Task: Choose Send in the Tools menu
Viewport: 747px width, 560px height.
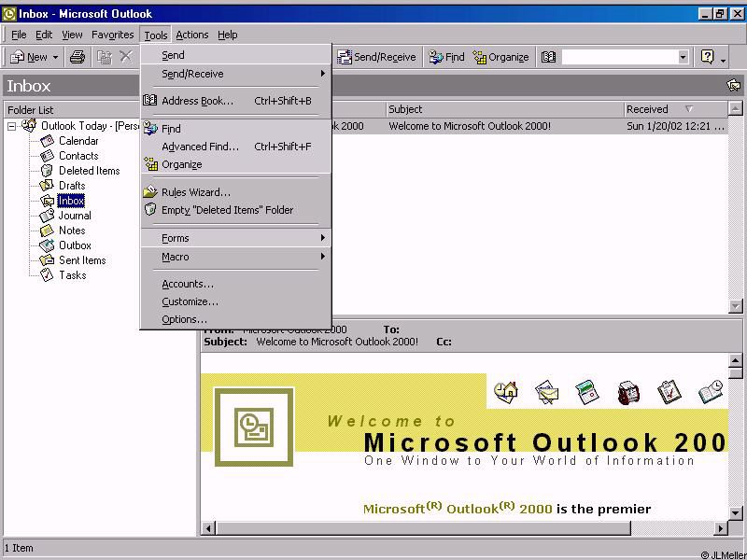Action: coord(236,55)
